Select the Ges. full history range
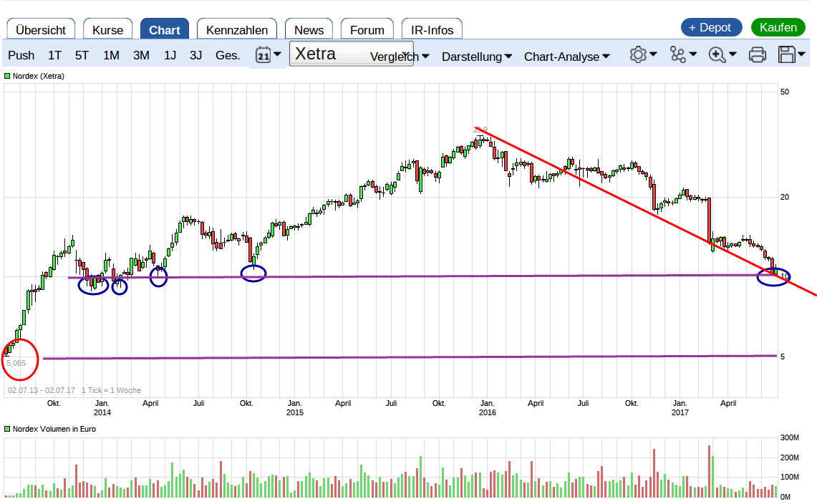This screenshot has height=504, width=817. pyautogui.click(x=228, y=56)
